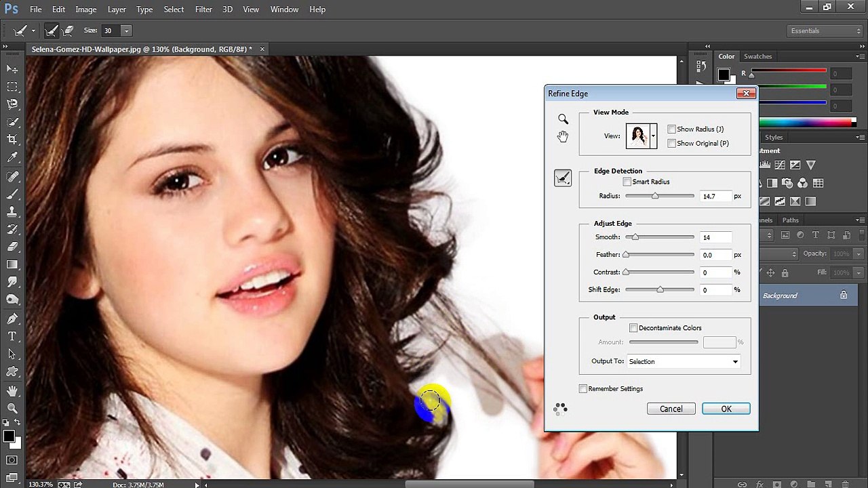This screenshot has height=488, width=868.
Task: Enable the Show Radius (J) checkbox
Action: click(671, 129)
